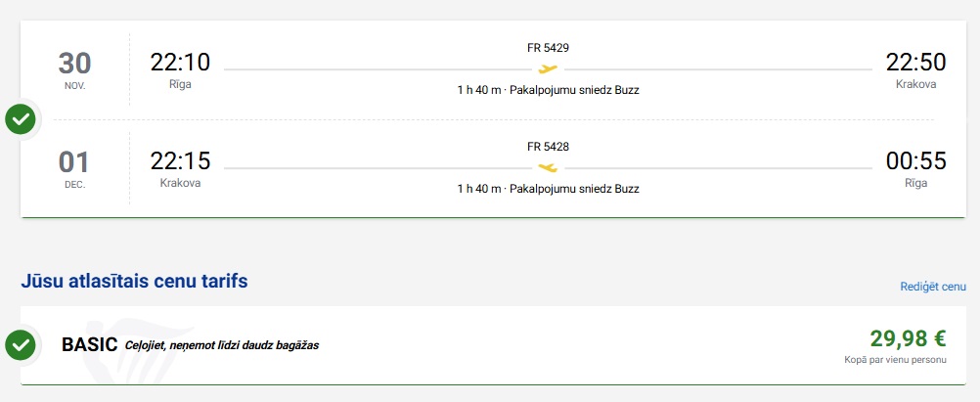Click the 22:50 arrival time in Krakova

click(x=915, y=63)
